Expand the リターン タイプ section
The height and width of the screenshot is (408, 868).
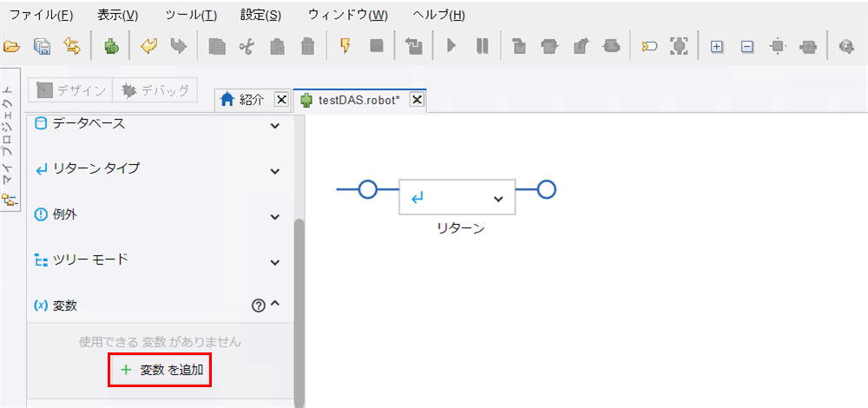point(274,171)
